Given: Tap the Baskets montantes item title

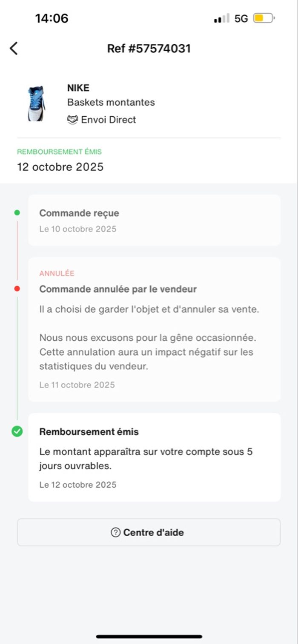Looking at the screenshot, I should (111, 103).
